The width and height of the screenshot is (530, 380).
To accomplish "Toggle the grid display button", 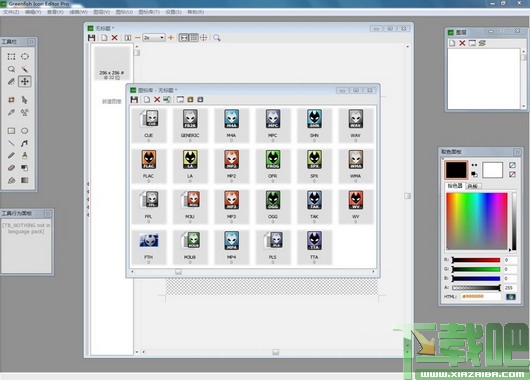I will pos(194,38).
